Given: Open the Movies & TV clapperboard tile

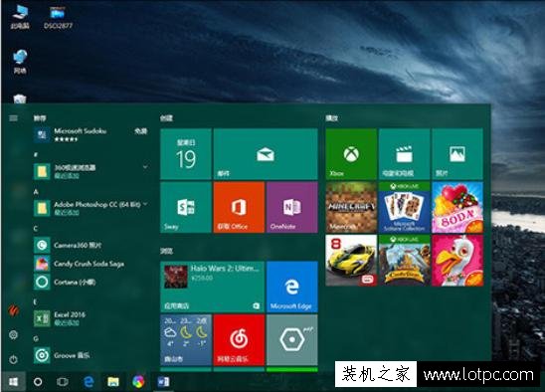Looking at the screenshot, I should (404, 154).
